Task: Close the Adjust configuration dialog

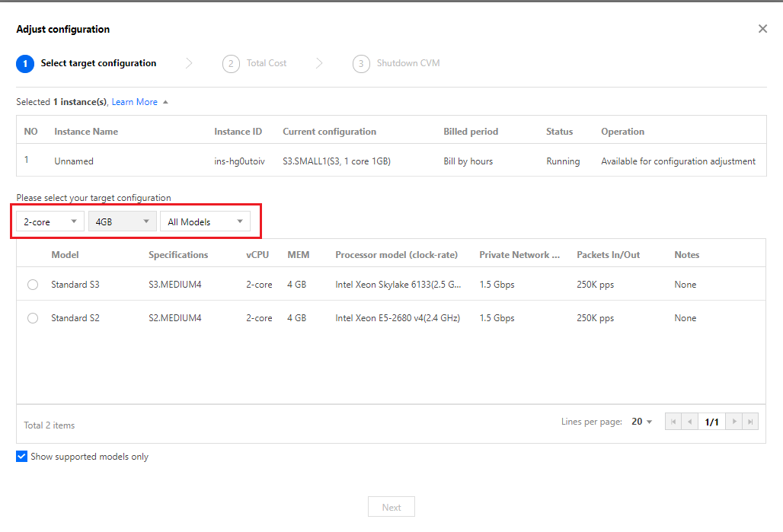Action: [x=762, y=29]
